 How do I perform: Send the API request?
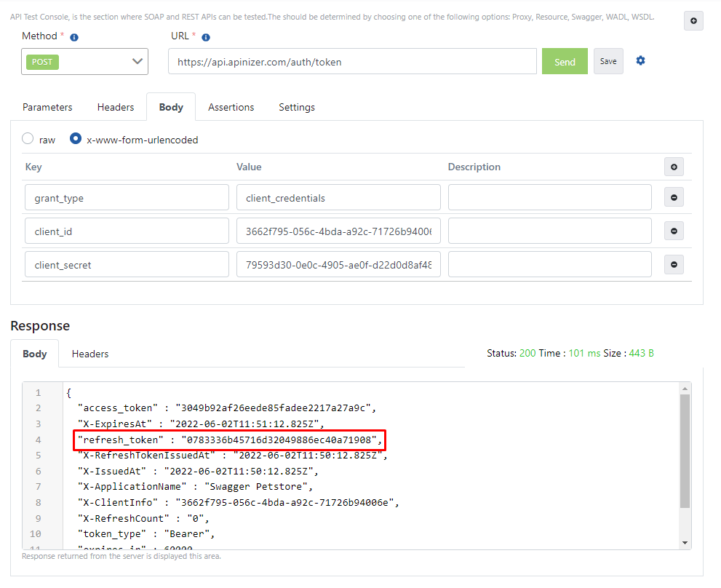tap(565, 62)
